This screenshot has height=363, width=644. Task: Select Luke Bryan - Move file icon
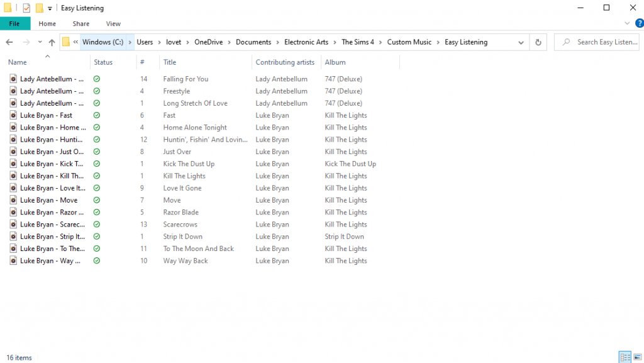pyautogui.click(x=13, y=200)
